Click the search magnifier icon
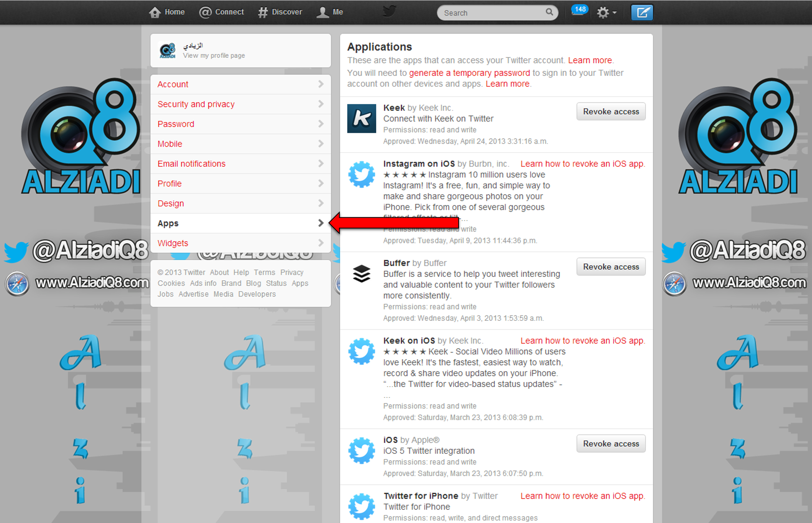812x523 pixels. click(549, 12)
